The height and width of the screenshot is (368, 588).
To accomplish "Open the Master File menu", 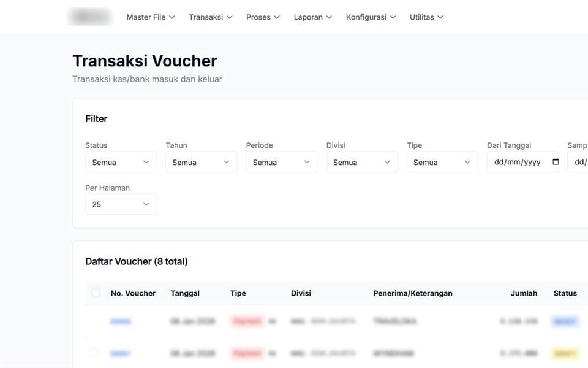I will pos(151,17).
